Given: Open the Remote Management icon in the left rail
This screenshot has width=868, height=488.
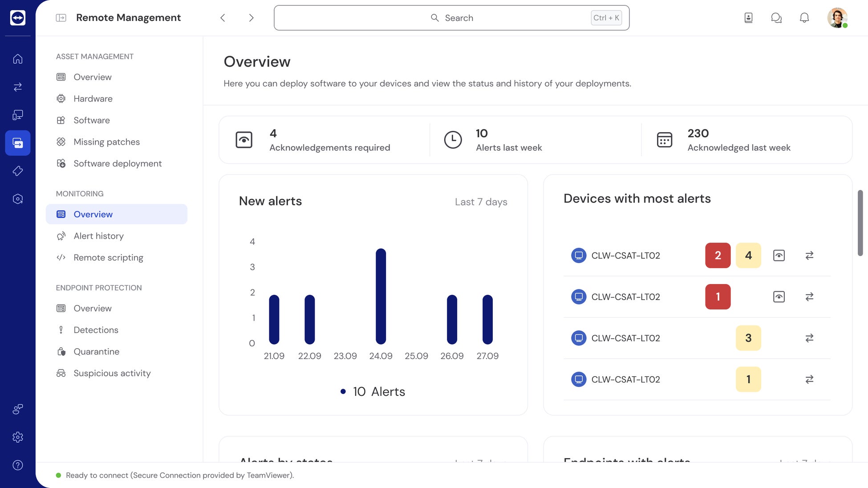Looking at the screenshot, I should tap(18, 143).
